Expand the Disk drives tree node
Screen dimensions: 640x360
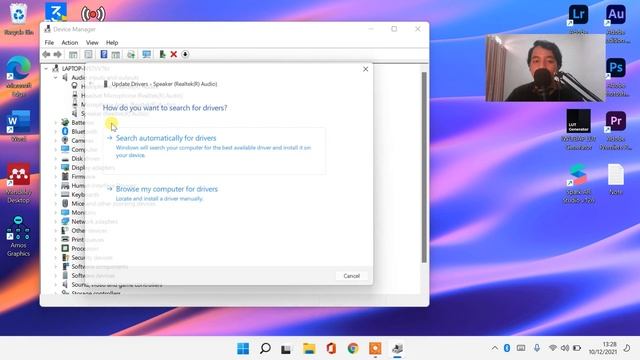tap(56, 158)
